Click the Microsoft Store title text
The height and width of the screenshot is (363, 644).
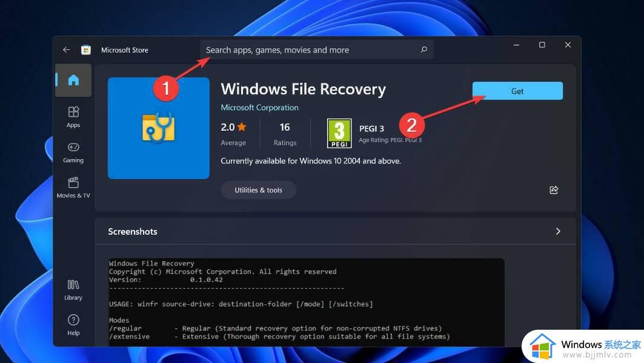[x=124, y=50]
